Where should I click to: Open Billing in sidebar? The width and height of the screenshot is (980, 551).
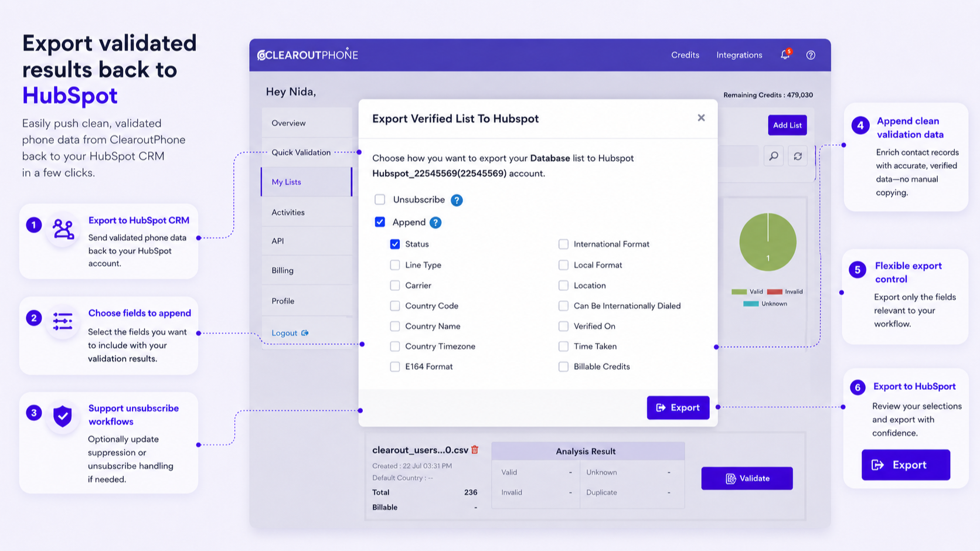point(307,270)
